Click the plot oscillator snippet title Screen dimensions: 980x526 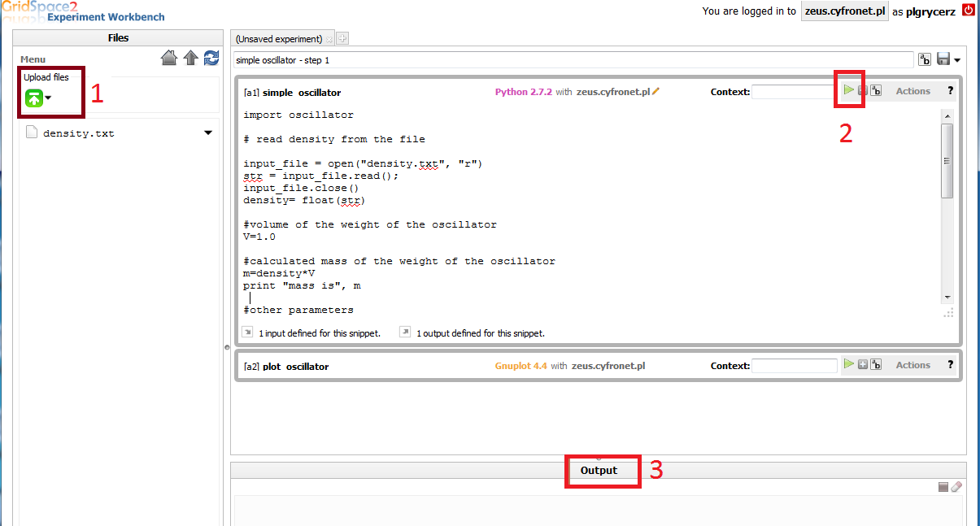(295, 367)
